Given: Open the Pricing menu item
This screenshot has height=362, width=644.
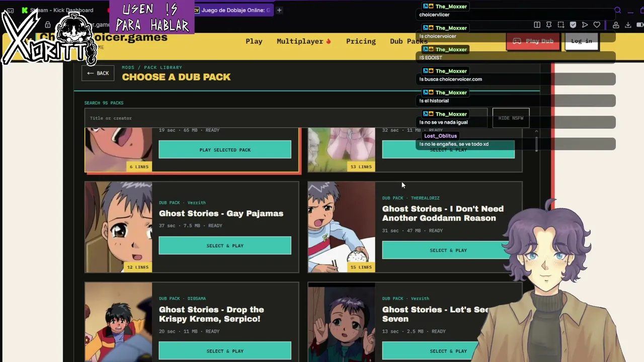Looking at the screenshot, I should pyautogui.click(x=361, y=41).
